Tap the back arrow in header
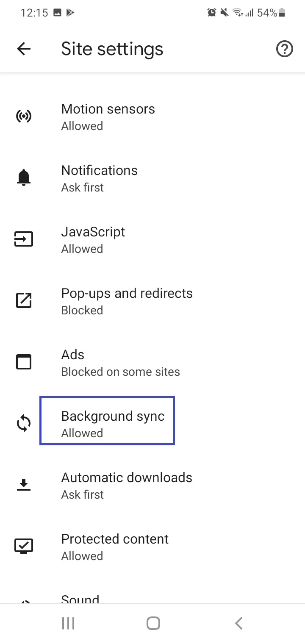This screenshot has height=644, width=305. tap(24, 49)
